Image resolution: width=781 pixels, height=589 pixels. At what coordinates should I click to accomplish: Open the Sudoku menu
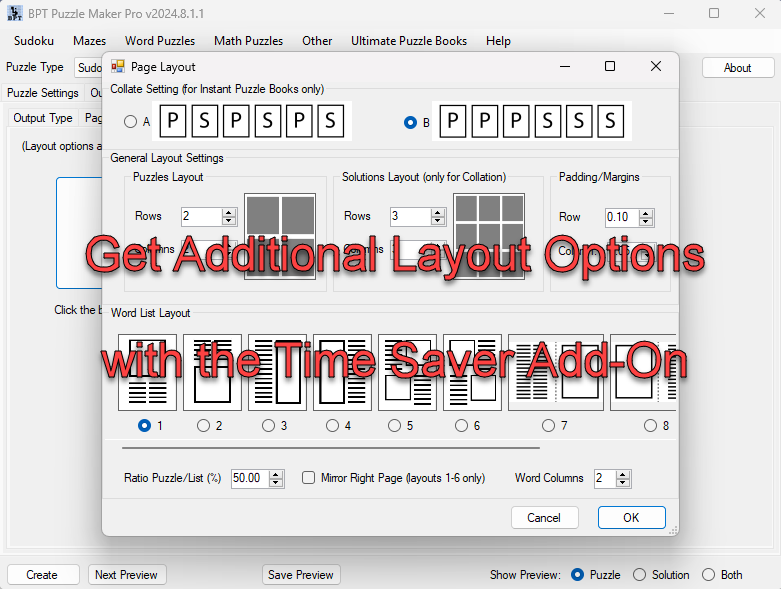point(34,41)
